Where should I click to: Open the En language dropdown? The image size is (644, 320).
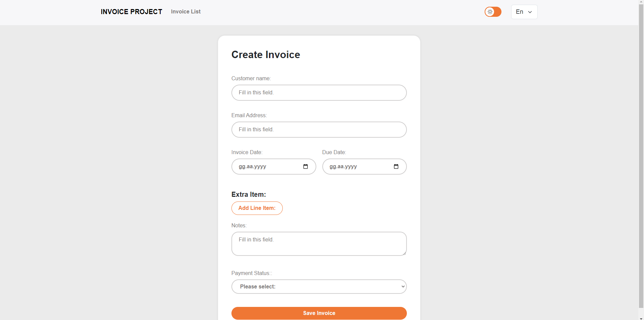coord(524,12)
